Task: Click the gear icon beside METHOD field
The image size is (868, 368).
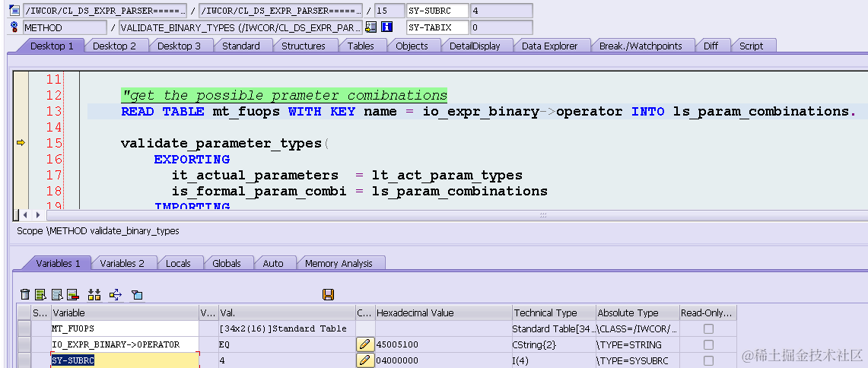Action: pos(15,27)
